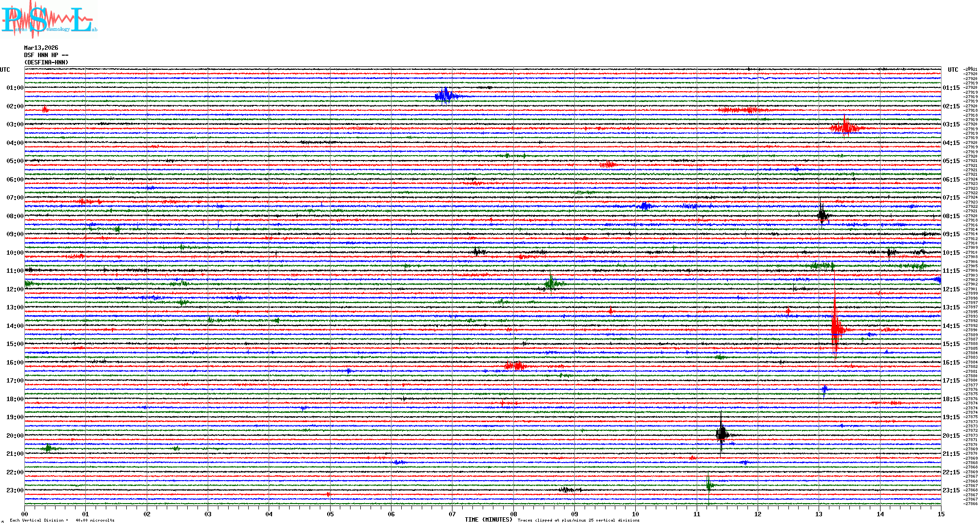The image size is (980, 527).
Task: Click the Mar13,2026 date text
Action: tap(41, 48)
